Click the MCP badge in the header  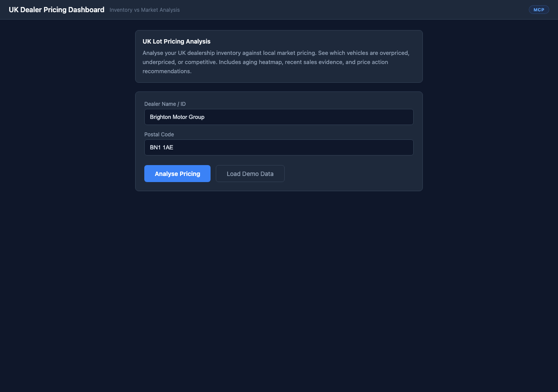pos(539,10)
